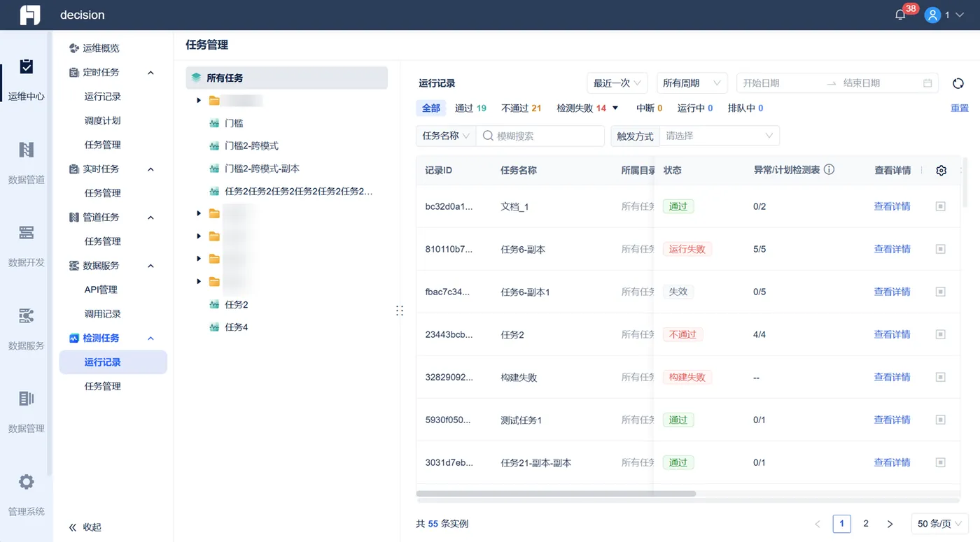
Task: Open the notification bell with 38 badge
Action: tap(901, 15)
